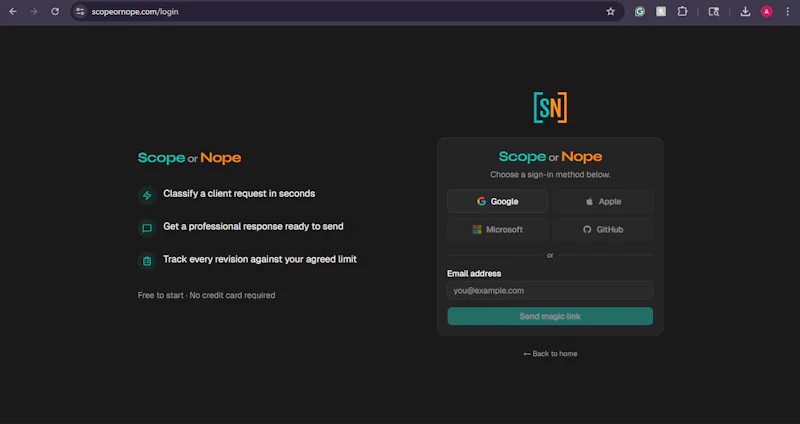Click the Send magic link button

pos(550,316)
